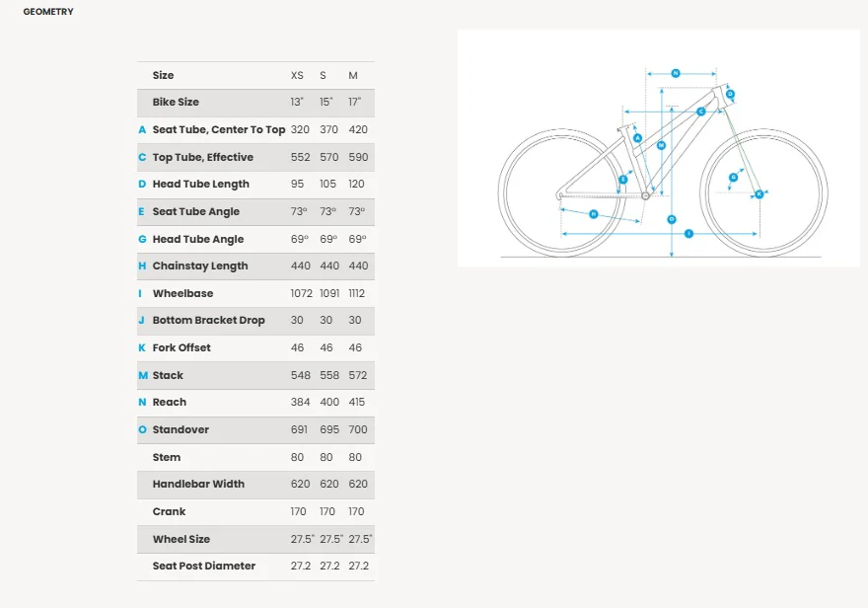
Task: Click the GEOMETRY section heading
Action: coord(48,12)
